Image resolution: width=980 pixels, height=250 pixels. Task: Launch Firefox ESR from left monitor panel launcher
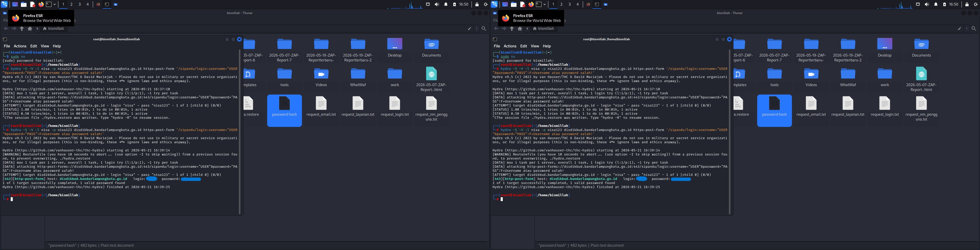[x=41, y=5]
